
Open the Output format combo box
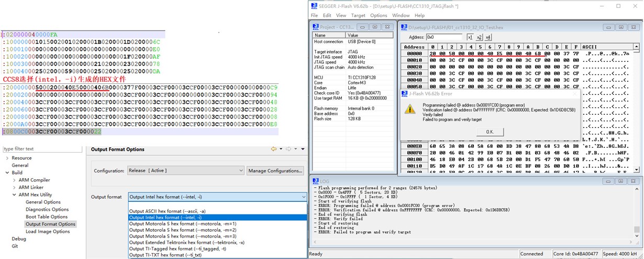pos(218,197)
